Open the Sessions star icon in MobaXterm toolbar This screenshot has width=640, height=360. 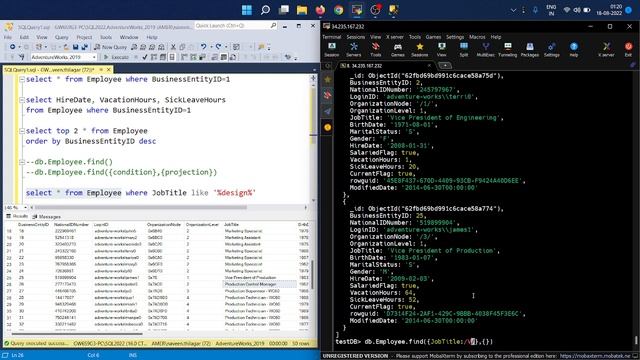click(420, 49)
